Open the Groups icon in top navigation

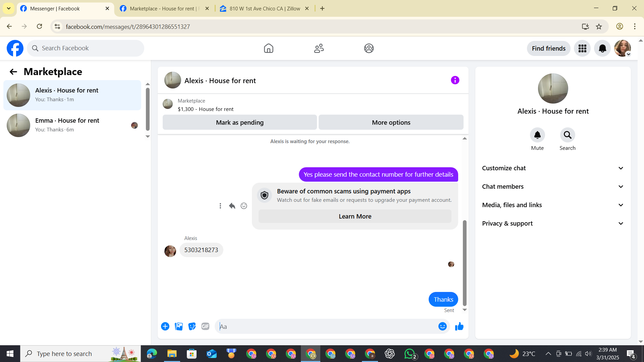pos(369,48)
